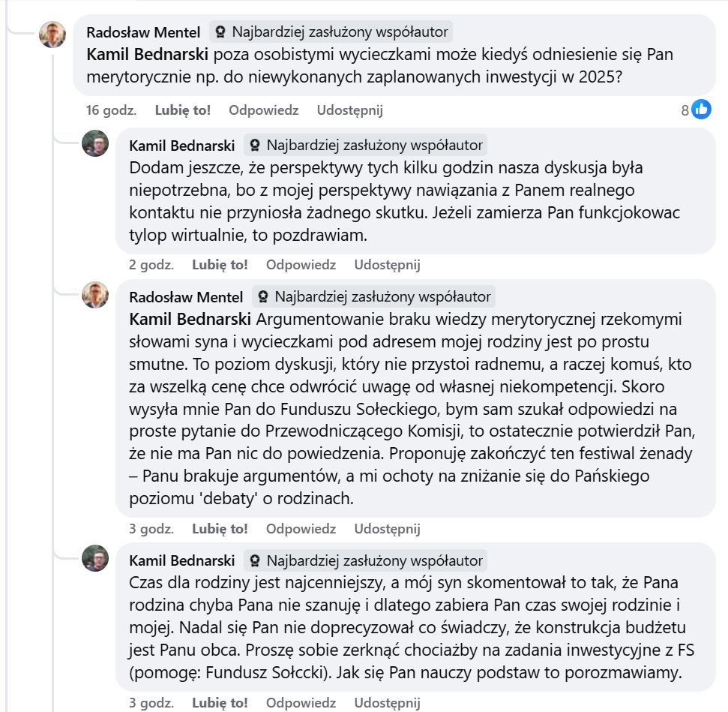Screen dimensions: 728x712
Task: Click the blue like reaction icon
Action: (701, 110)
